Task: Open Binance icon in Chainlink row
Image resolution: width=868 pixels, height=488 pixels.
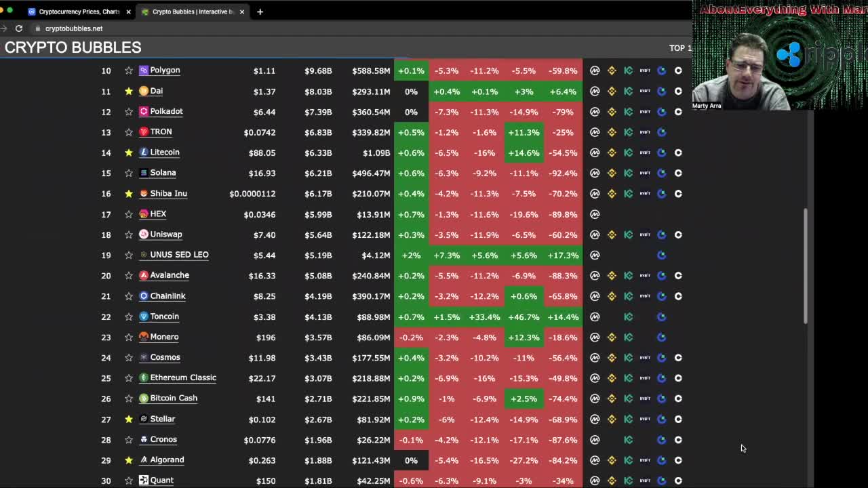Action: [x=612, y=296]
